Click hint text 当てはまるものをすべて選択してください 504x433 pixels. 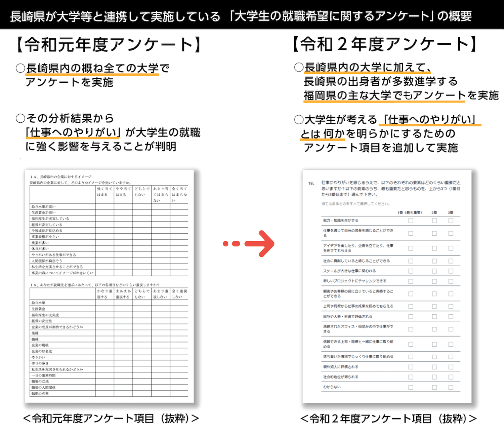tap(356, 204)
